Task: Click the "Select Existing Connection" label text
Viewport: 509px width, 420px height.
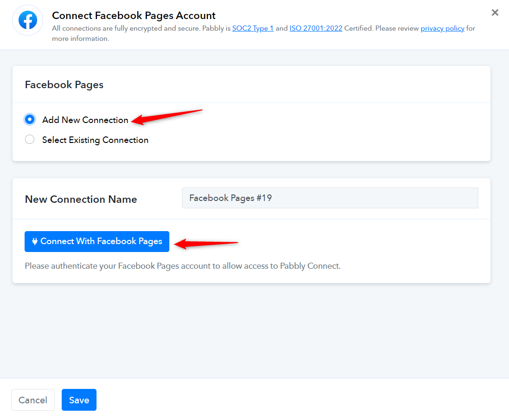Action: coord(95,140)
